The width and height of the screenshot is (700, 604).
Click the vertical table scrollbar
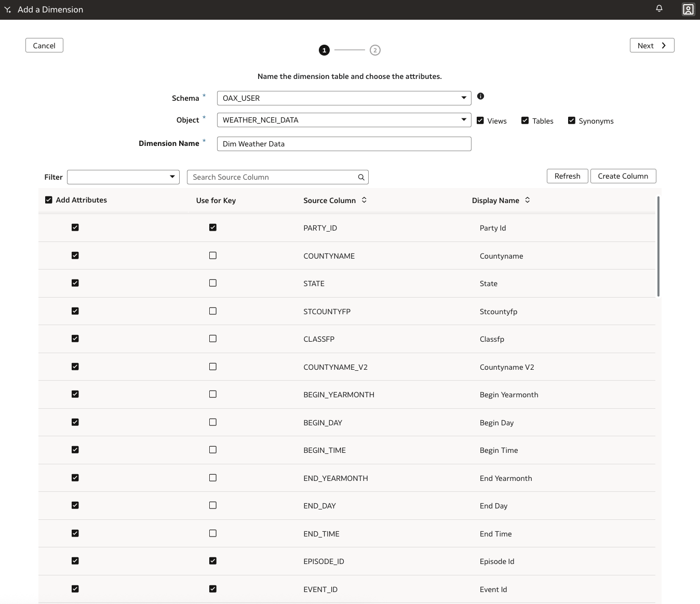pos(658,247)
